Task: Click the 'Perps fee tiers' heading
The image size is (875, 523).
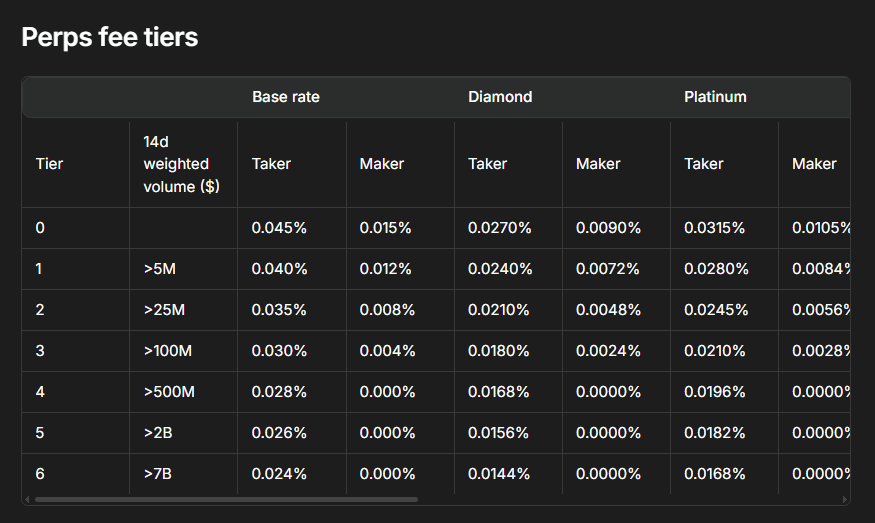Action: pos(110,37)
